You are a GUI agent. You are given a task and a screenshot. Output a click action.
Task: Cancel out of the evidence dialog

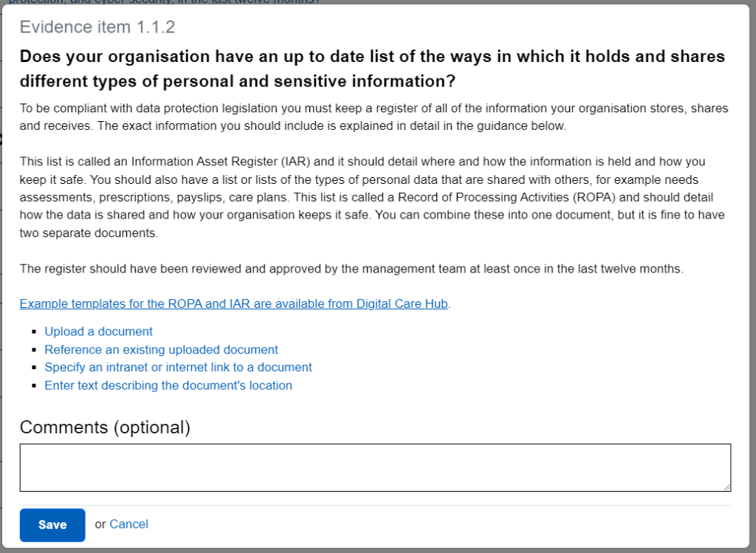pyautogui.click(x=128, y=524)
